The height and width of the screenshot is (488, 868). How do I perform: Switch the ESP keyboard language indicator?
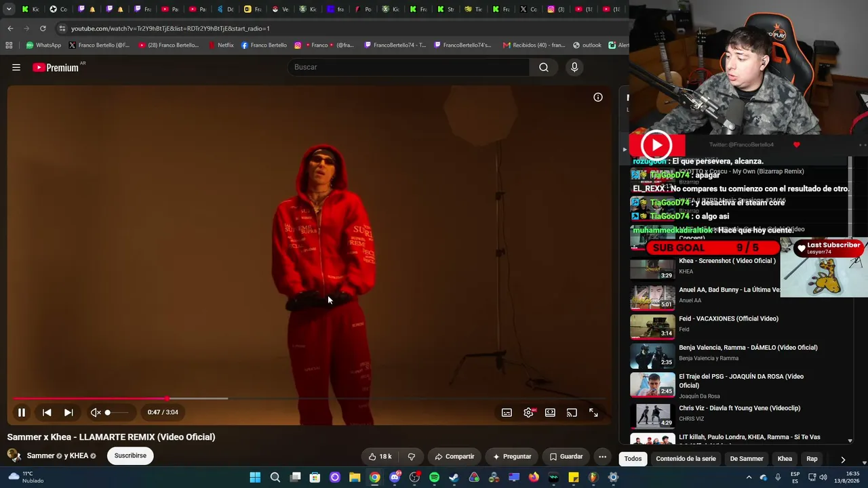point(795,477)
